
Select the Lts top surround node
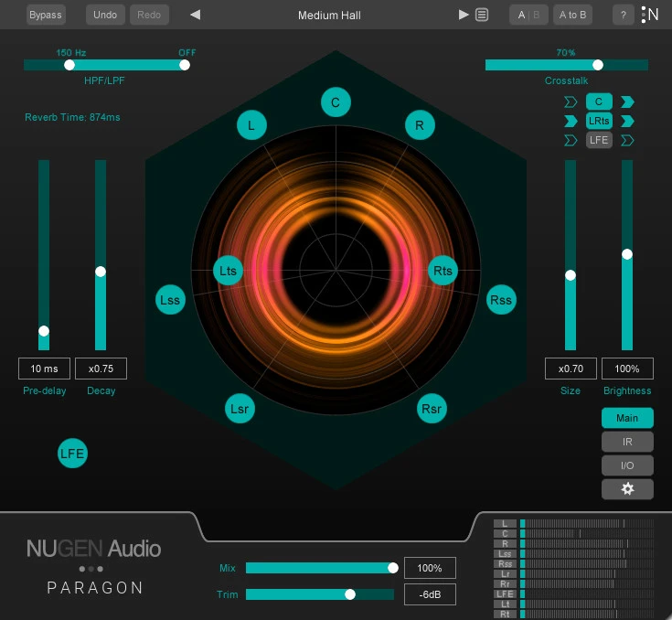[x=229, y=272]
